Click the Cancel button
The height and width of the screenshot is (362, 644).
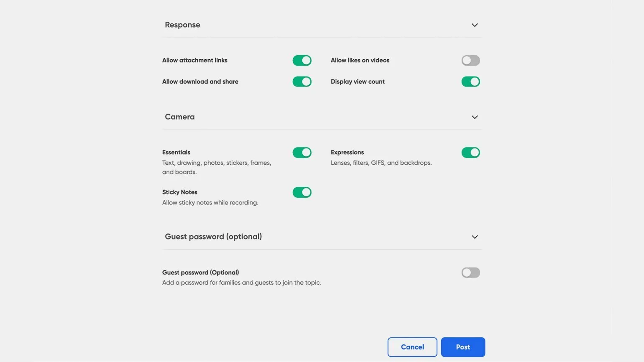412,347
